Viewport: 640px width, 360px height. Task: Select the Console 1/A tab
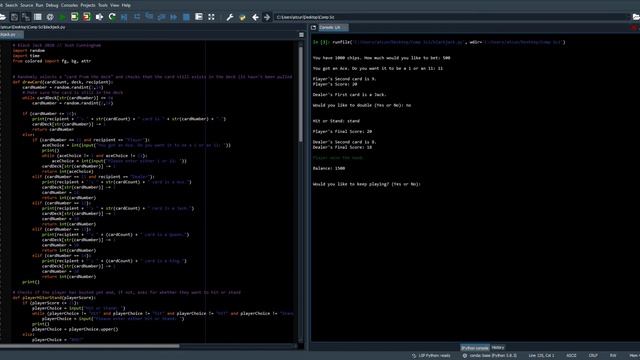[333, 27]
